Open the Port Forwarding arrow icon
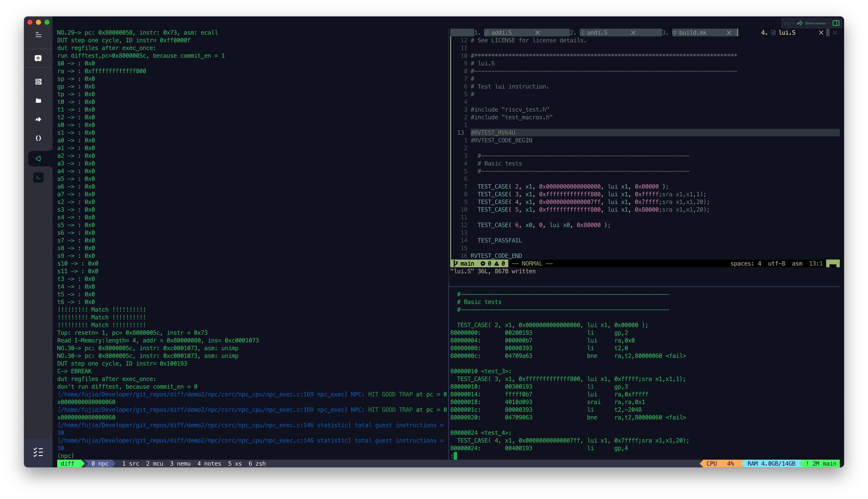868x499 pixels. (38, 119)
